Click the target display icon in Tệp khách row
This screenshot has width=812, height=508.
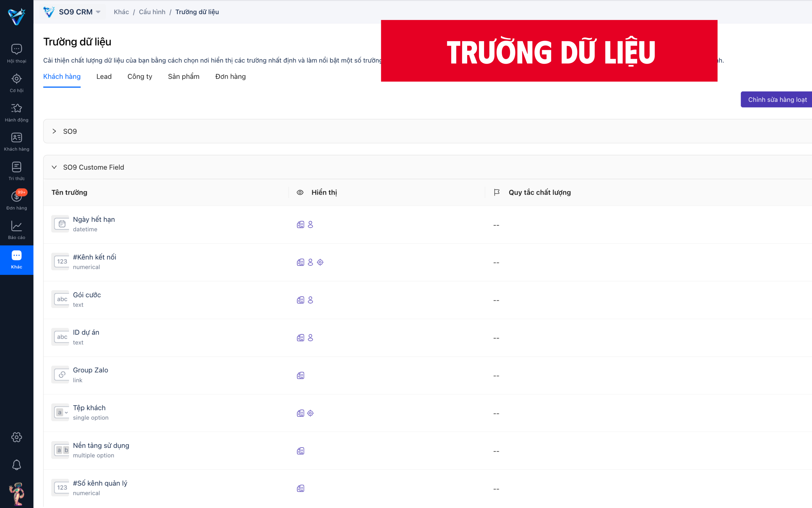click(x=310, y=413)
